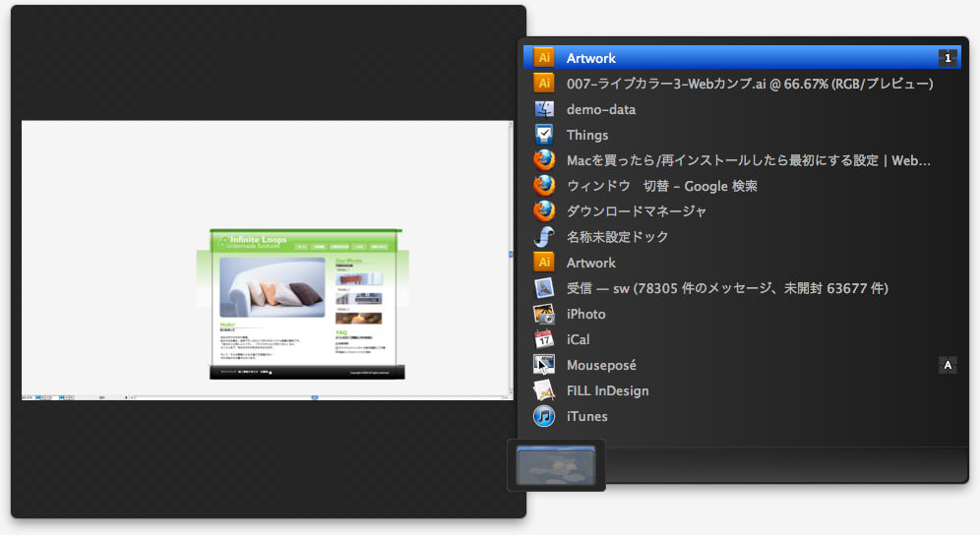This screenshot has height=535, width=980.
Task: Switch to the iCal entry
Action: click(x=742, y=339)
